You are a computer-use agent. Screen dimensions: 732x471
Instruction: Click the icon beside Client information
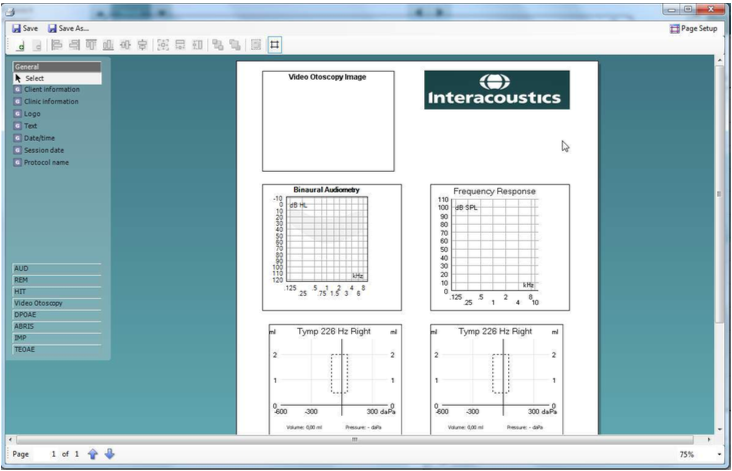click(x=17, y=89)
